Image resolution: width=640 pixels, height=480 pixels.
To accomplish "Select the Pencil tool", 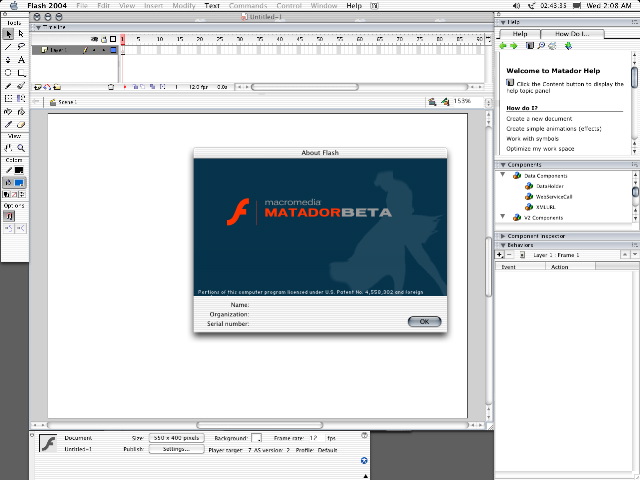I will coord(8,86).
